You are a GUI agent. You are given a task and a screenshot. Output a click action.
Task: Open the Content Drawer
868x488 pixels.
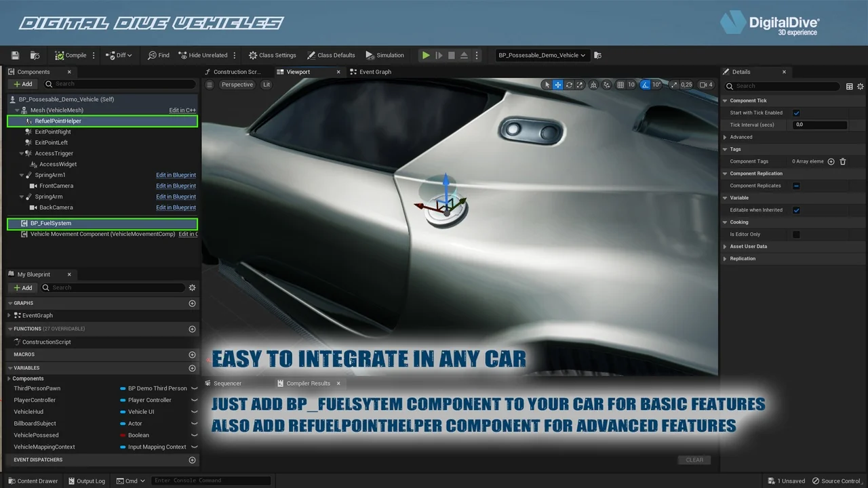point(33,481)
